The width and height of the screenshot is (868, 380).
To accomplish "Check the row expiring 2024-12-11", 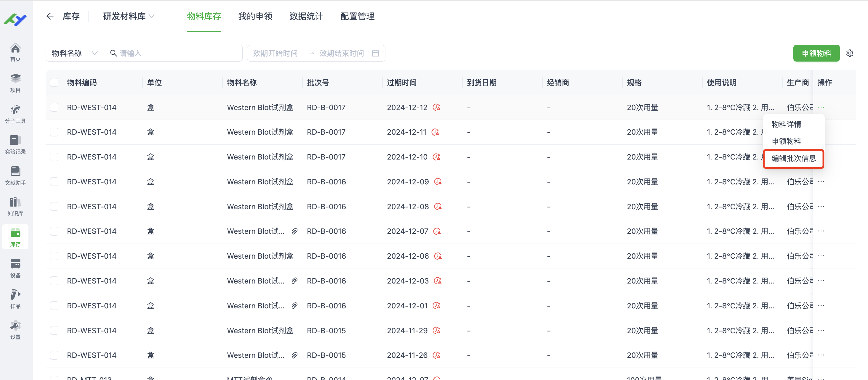I will [54, 132].
